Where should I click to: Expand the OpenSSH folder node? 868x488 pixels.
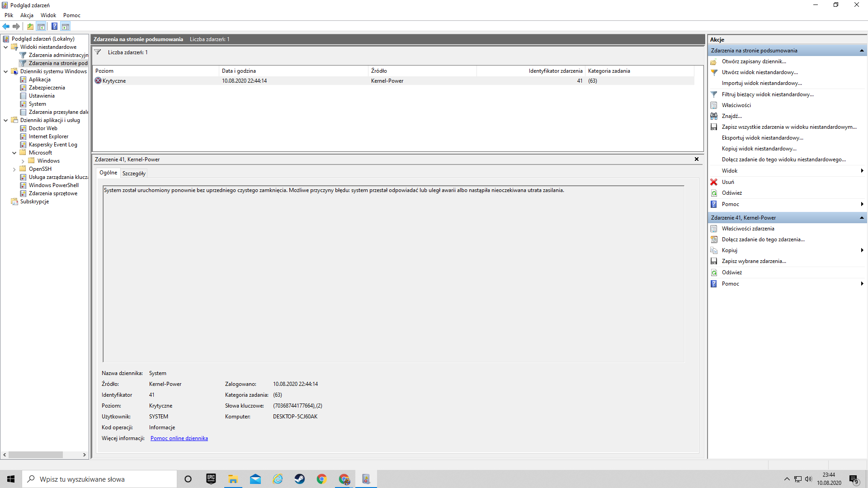coord(14,169)
